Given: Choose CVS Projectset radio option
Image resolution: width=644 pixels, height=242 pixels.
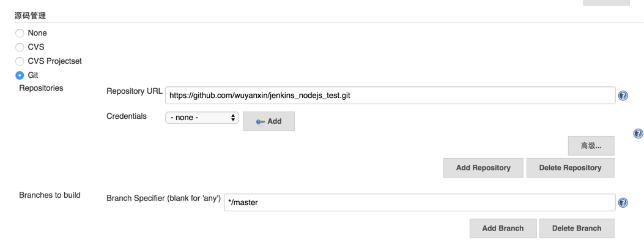Looking at the screenshot, I should 20,61.
